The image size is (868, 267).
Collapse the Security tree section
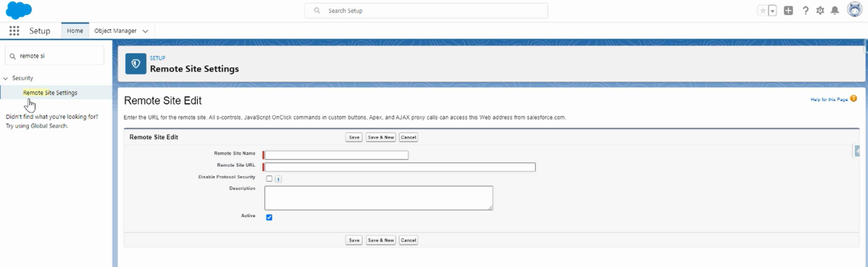click(x=5, y=78)
